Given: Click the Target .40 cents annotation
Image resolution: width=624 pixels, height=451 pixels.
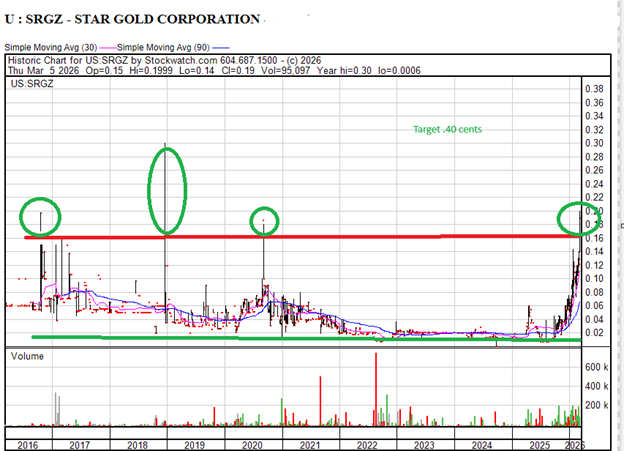Looking at the screenshot, I should pos(448,130).
